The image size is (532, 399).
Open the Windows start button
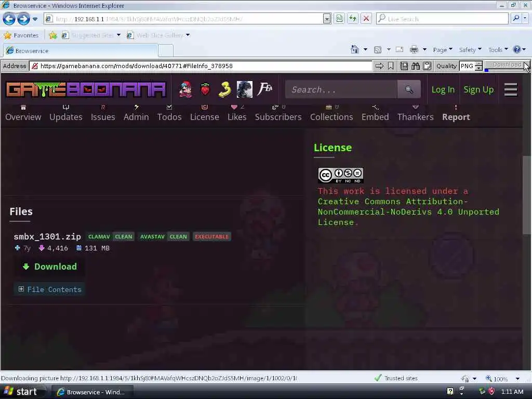22,392
